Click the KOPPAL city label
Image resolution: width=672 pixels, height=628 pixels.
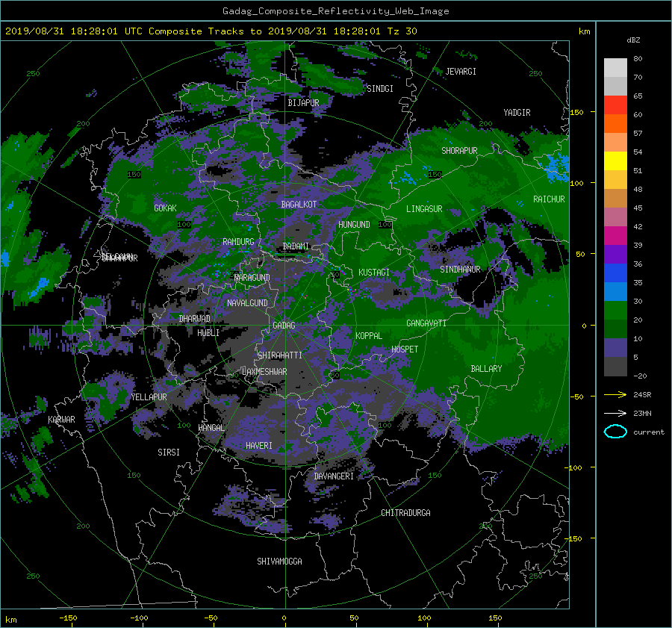point(369,336)
